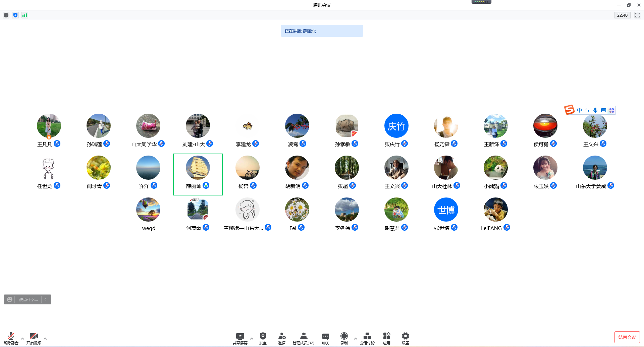Expand video options arrow beside 开启视频

pos(45,339)
